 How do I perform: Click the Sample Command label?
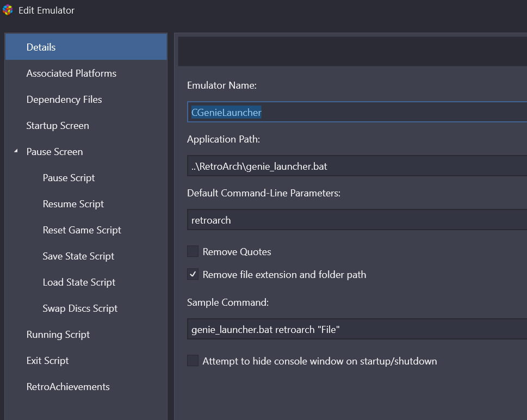click(228, 302)
